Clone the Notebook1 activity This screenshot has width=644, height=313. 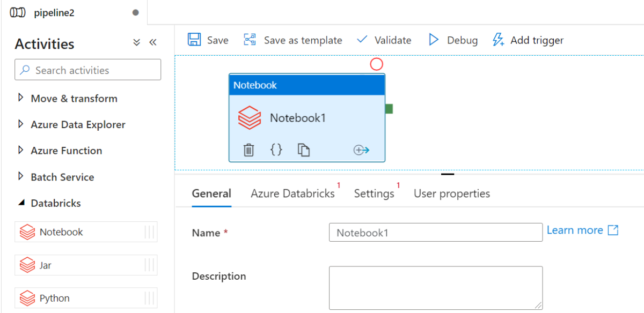(304, 150)
